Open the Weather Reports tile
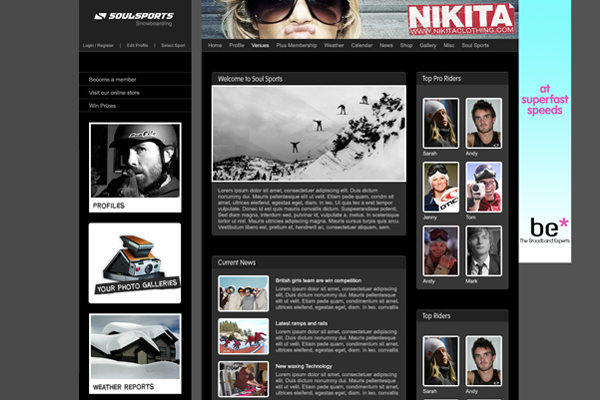Viewport: 600px width, 400px height. (135, 353)
